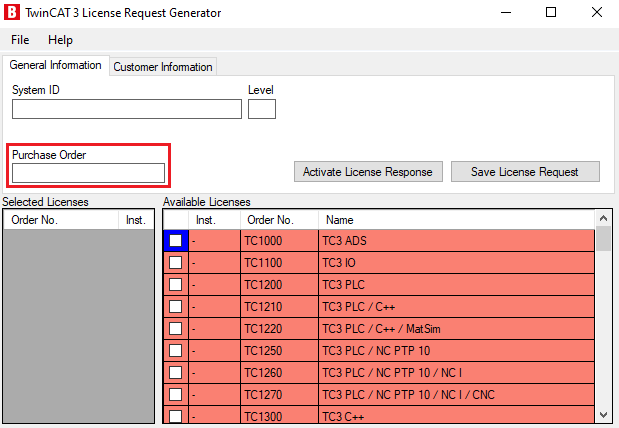Click the Available Licenses scroll-down arrow
The height and width of the screenshot is (428, 619).
(603, 415)
